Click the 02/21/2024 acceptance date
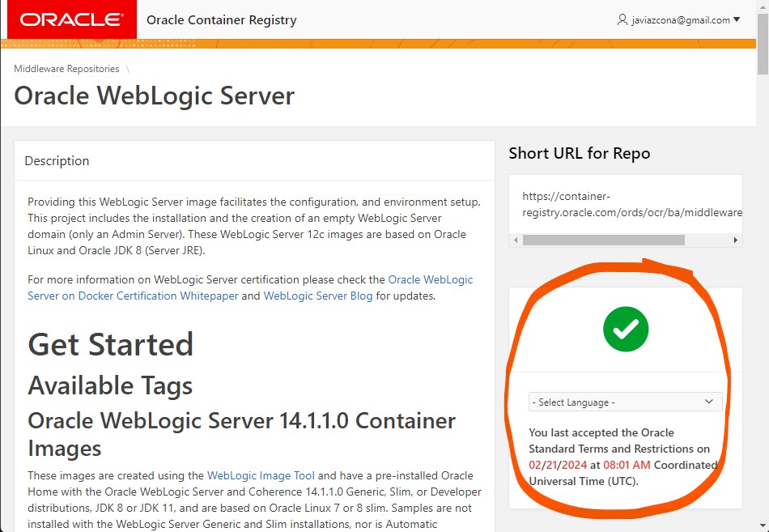The width and height of the screenshot is (769, 532). click(x=558, y=465)
